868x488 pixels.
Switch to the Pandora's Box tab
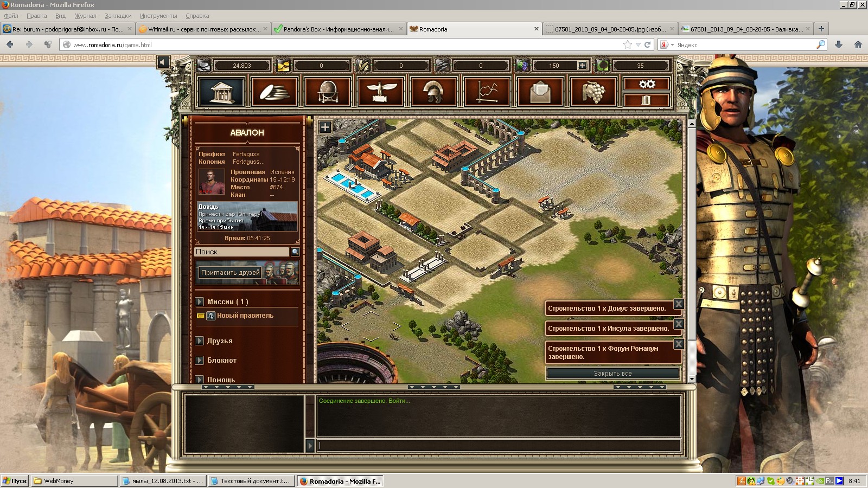click(339, 29)
